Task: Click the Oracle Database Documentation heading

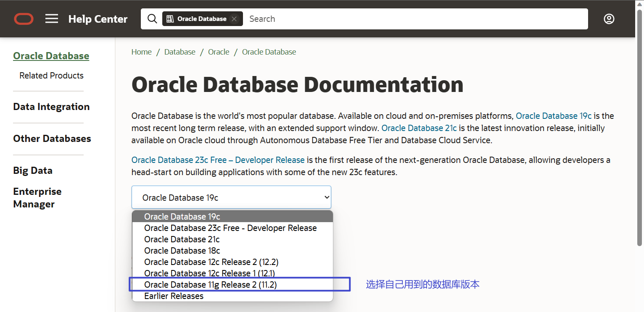Action: (298, 84)
